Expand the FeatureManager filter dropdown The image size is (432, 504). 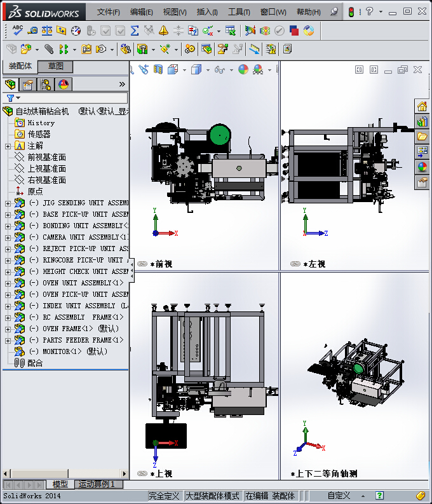coord(18,98)
